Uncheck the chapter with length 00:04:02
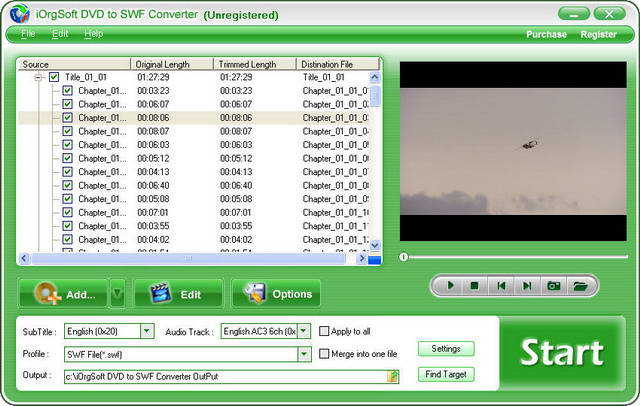The height and width of the screenshot is (406, 640). coord(67,239)
